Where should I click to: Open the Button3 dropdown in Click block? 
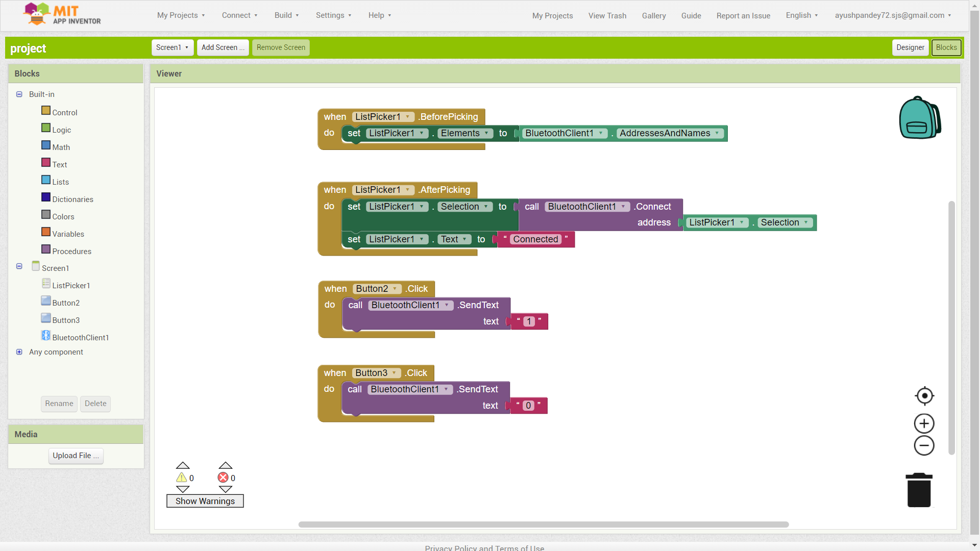376,373
